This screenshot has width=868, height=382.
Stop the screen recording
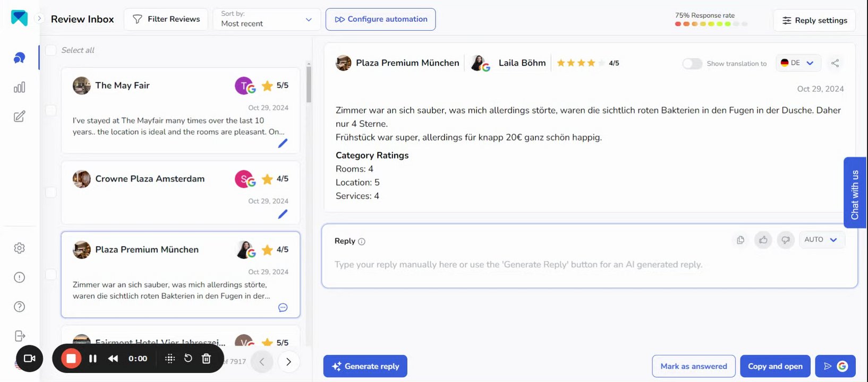pyautogui.click(x=71, y=359)
